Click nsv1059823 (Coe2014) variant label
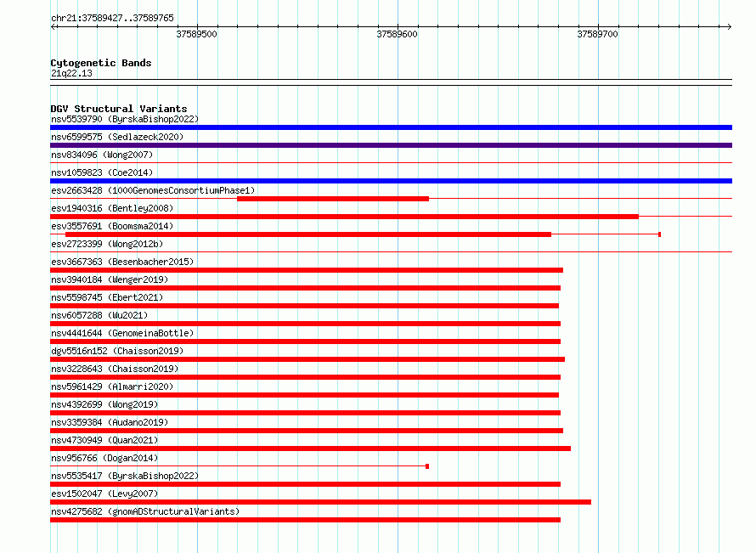 (x=102, y=172)
